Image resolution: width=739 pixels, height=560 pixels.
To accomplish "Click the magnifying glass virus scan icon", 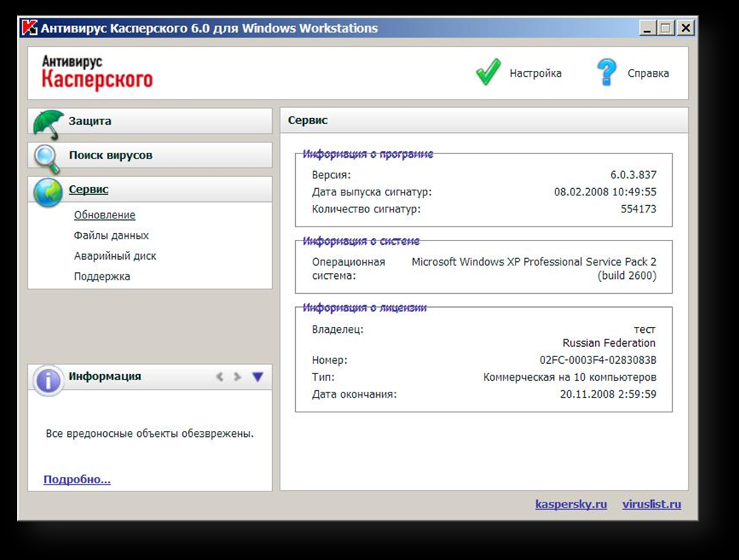I will pyautogui.click(x=47, y=159).
